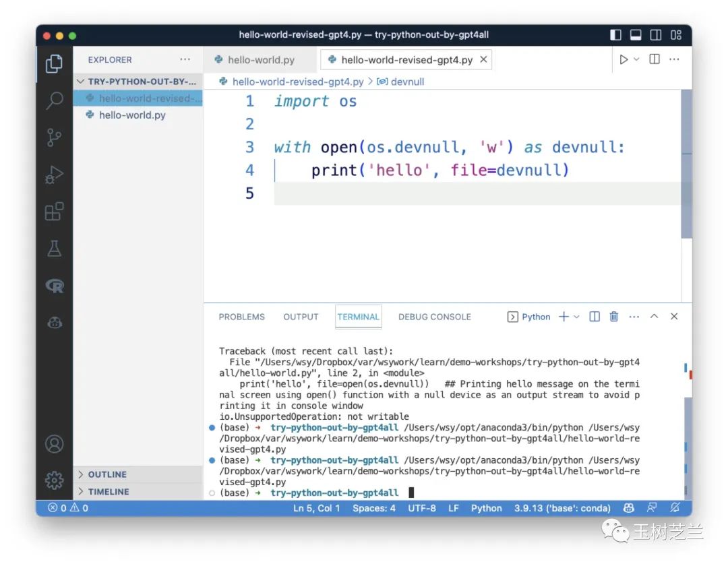Image resolution: width=728 pixels, height=564 pixels.
Task: Customize layout icon in title bar
Action: point(676,35)
